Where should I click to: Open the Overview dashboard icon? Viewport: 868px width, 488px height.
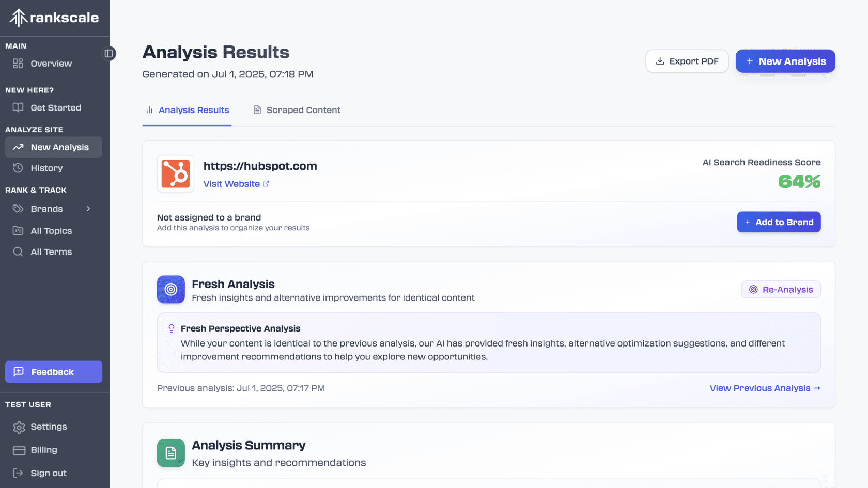[x=18, y=64]
